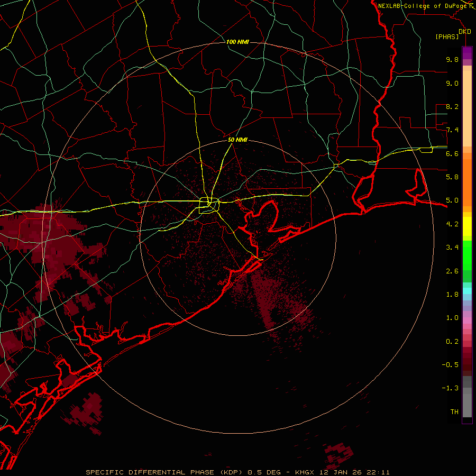Select the 5.8 scale value

tap(452, 177)
